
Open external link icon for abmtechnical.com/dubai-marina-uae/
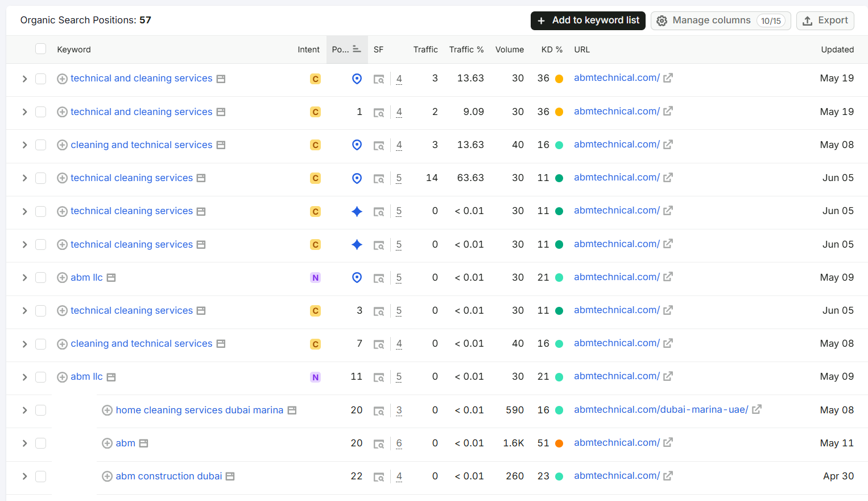pos(757,409)
